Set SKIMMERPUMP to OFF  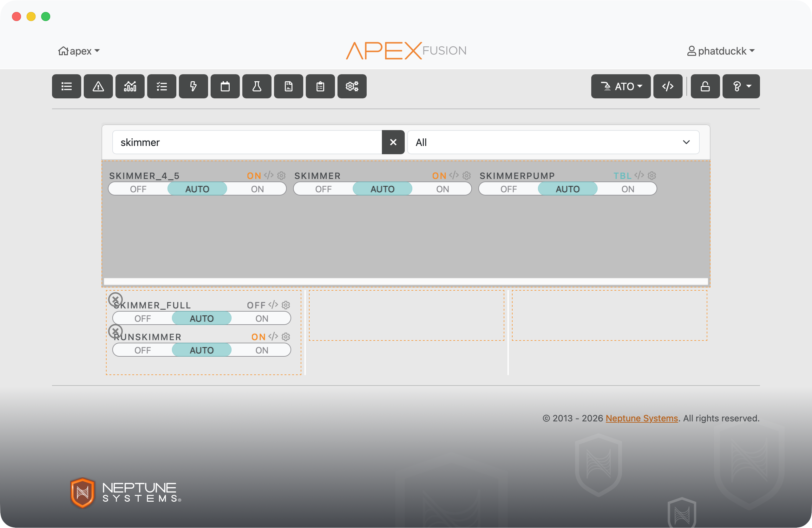tap(508, 189)
